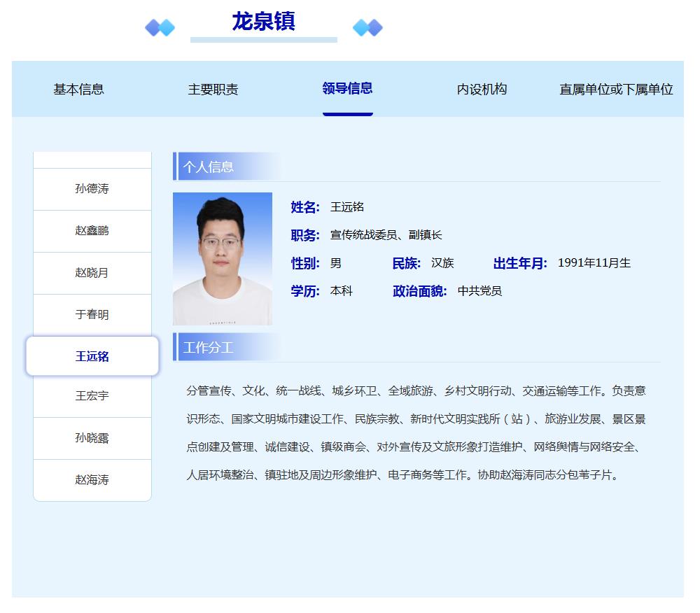Click the 民族 label

(x=406, y=263)
